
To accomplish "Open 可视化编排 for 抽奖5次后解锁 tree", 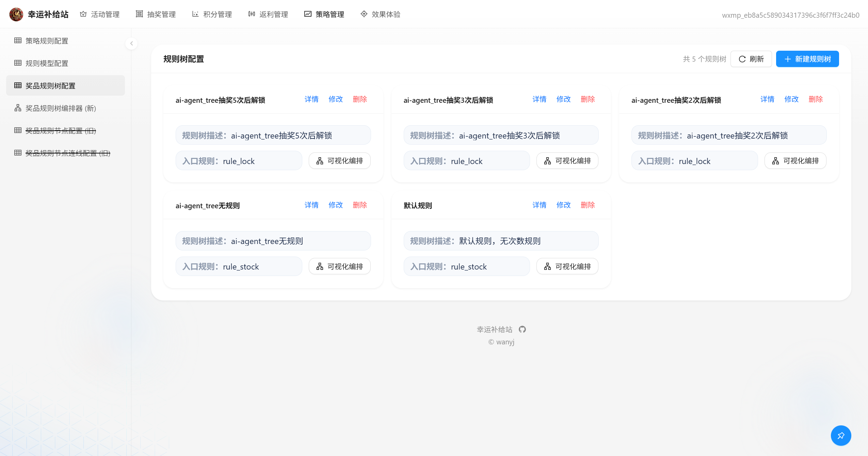I will (339, 161).
